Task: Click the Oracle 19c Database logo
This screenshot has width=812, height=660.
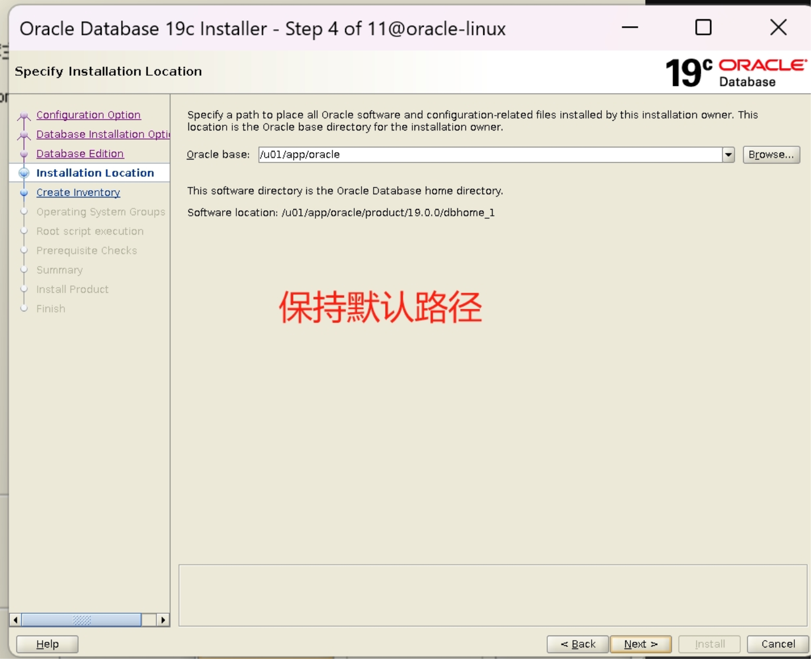Action: 735,70
